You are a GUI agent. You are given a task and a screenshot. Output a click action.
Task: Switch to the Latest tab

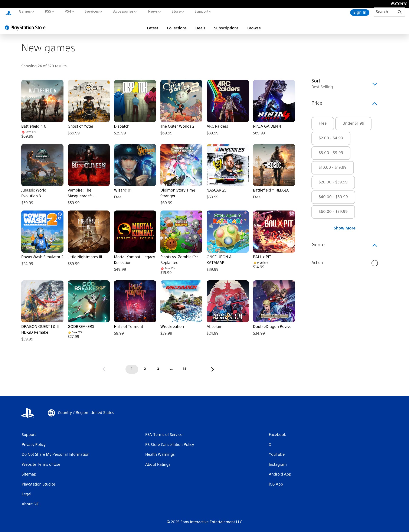point(152,28)
